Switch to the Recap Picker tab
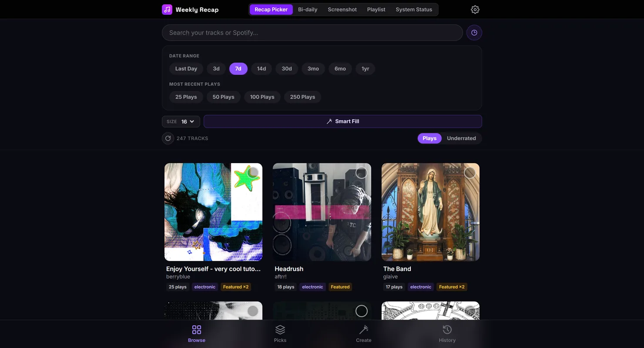 (x=271, y=10)
